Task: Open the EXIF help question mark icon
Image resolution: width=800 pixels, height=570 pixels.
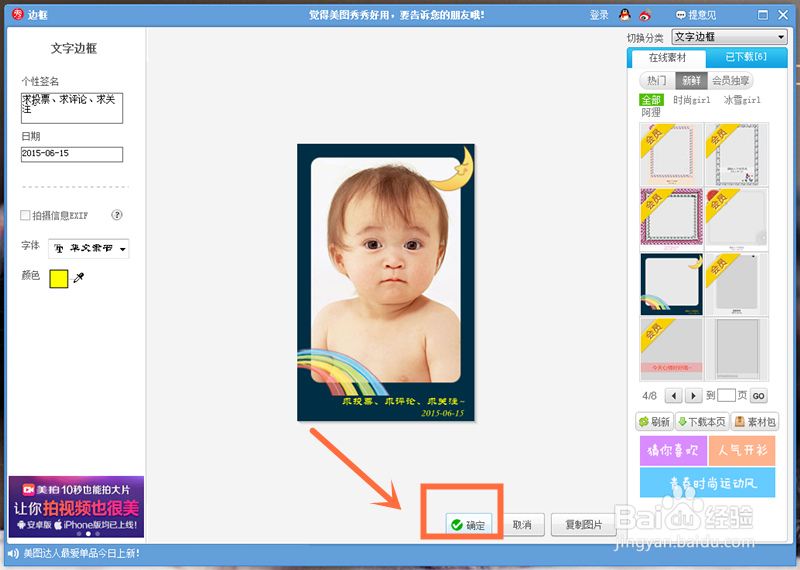Action: (117, 215)
